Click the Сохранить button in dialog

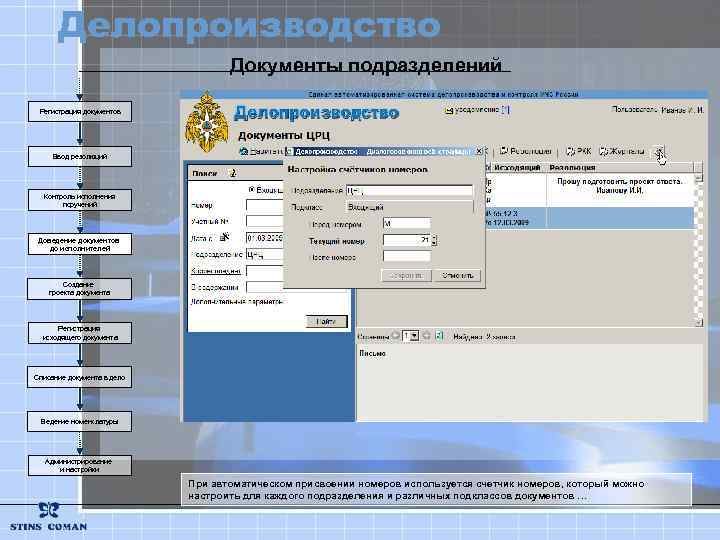coord(406,275)
